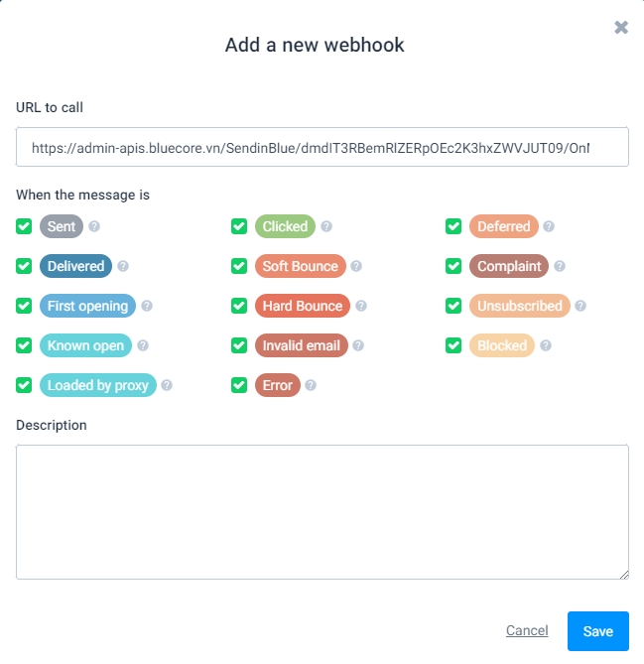Click help icon next to Sent
The width and height of the screenshot is (644, 664).
(94, 226)
